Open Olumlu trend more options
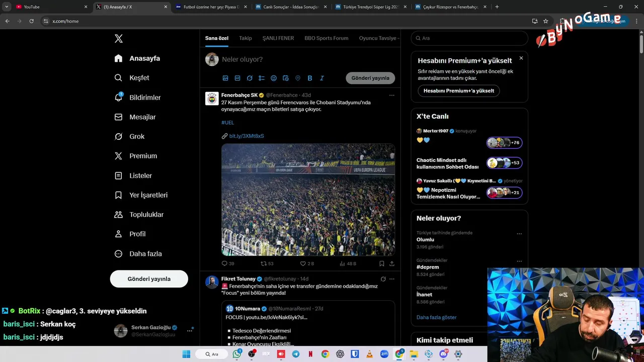Viewport: 644px width, 362px height. tap(519, 234)
